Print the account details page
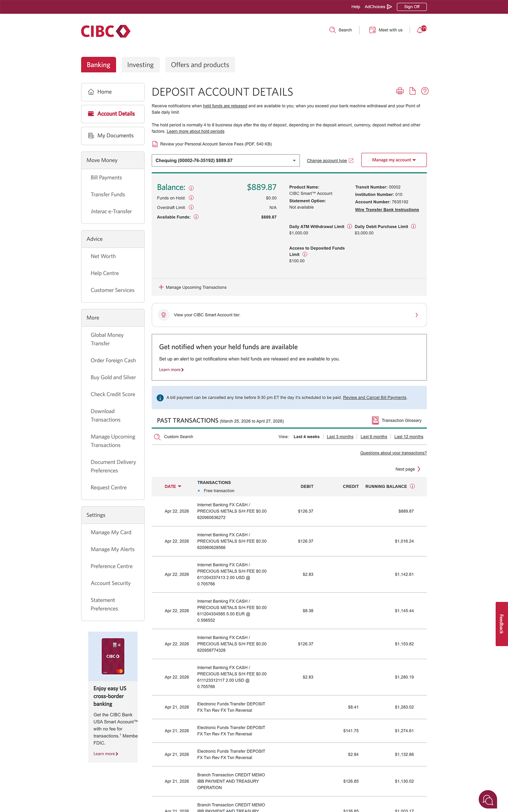 pos(400,91)
